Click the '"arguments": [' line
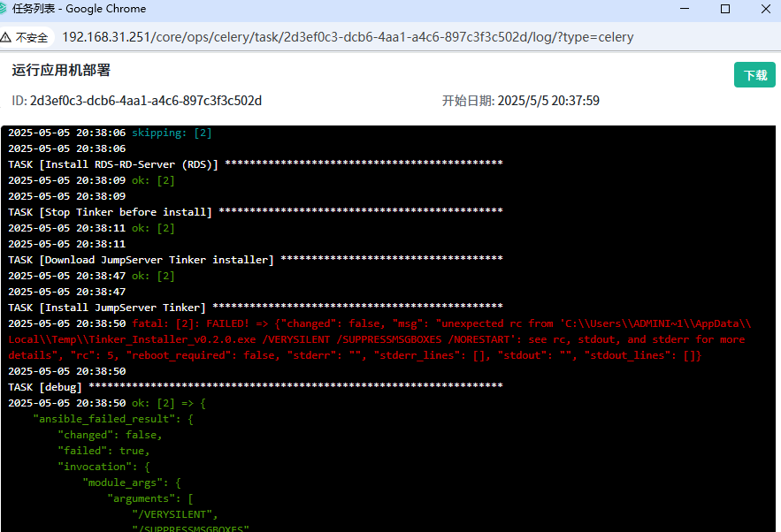The height and width of the screenshot is (532, 781). (x=150, y=498)
